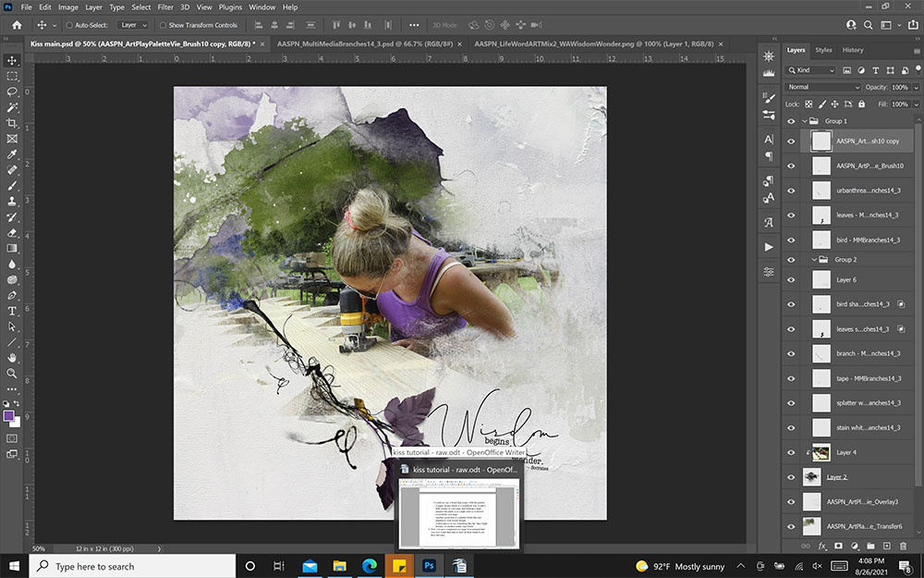Create a new group folder icon
This screenshot has height=578, width=924.
click(x=870, y=547)
